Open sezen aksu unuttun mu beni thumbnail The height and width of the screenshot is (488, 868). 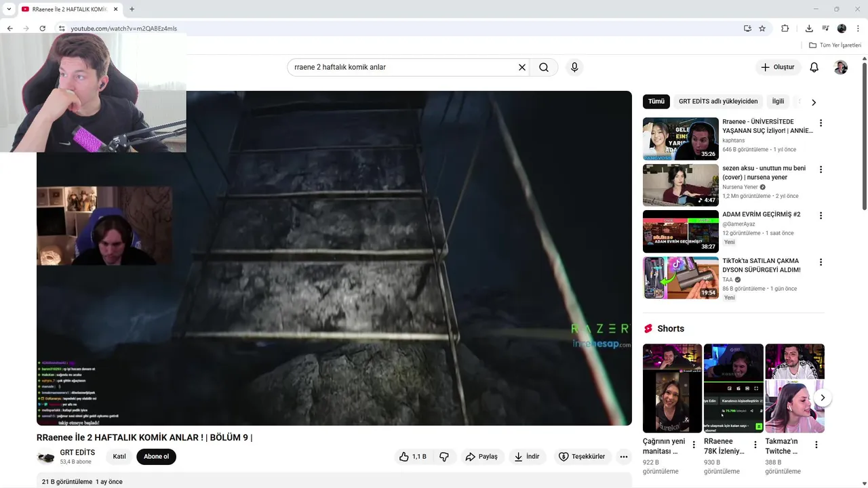[x=681, y=185]
